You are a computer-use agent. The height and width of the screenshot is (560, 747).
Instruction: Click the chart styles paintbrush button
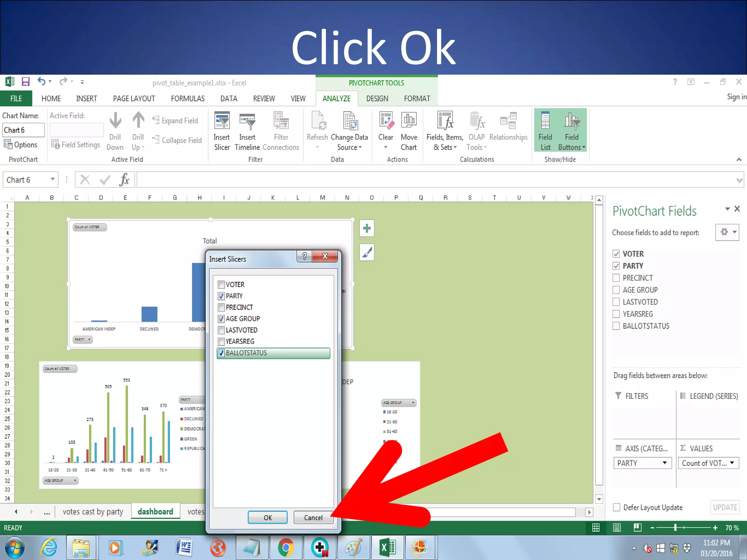pyautogui.click(x=367, y=252)
